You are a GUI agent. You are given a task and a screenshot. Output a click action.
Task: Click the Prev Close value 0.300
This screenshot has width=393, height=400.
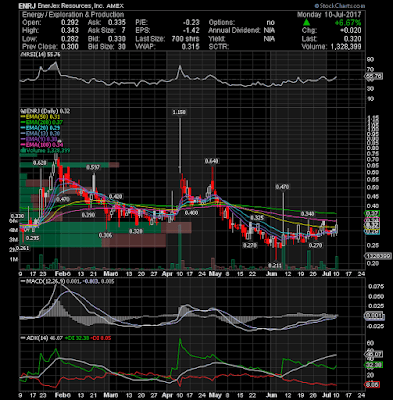[69, 47]
